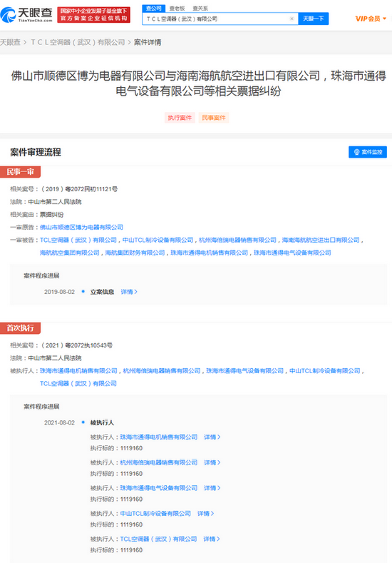This screenshot has width=392, height=563.
Task: Click case number （2019）粤2072民初11121号
Action: (x=79, y=189)
